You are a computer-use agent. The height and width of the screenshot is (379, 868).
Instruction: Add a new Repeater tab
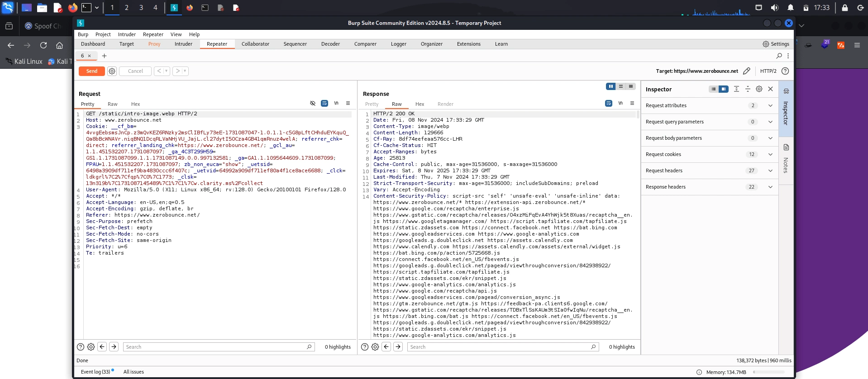(x=104, y=56)
